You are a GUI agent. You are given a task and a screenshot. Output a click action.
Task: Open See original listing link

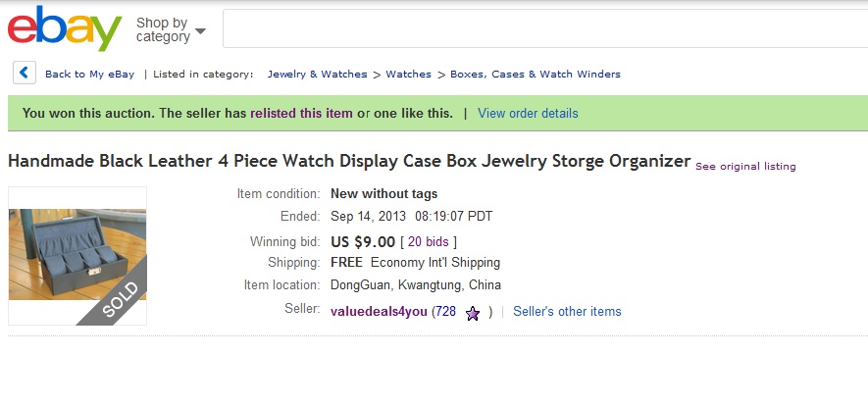pyautogui.click(x=745, y=167)
